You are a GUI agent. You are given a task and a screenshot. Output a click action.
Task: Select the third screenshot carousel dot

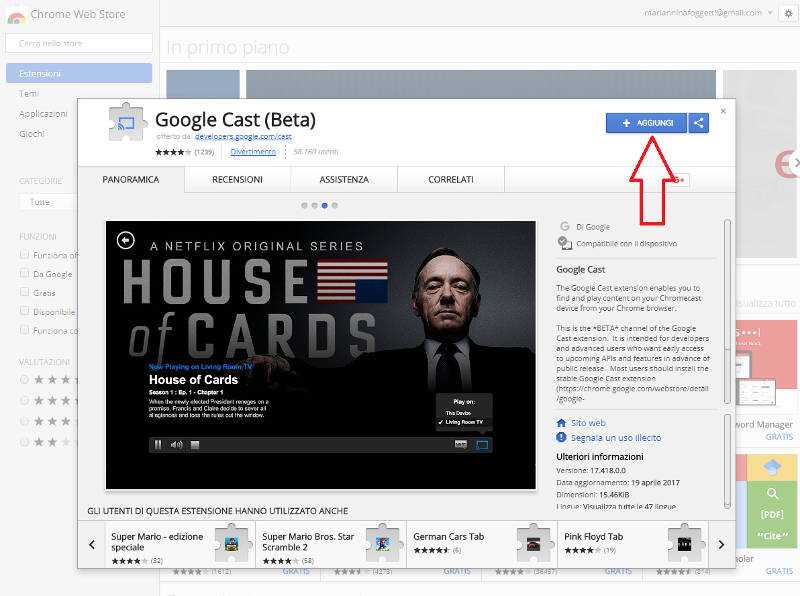click(324, 206)
